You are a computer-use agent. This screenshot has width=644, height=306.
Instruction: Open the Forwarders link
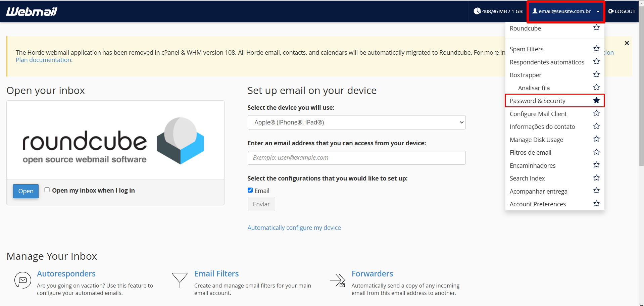coord(372,274)
